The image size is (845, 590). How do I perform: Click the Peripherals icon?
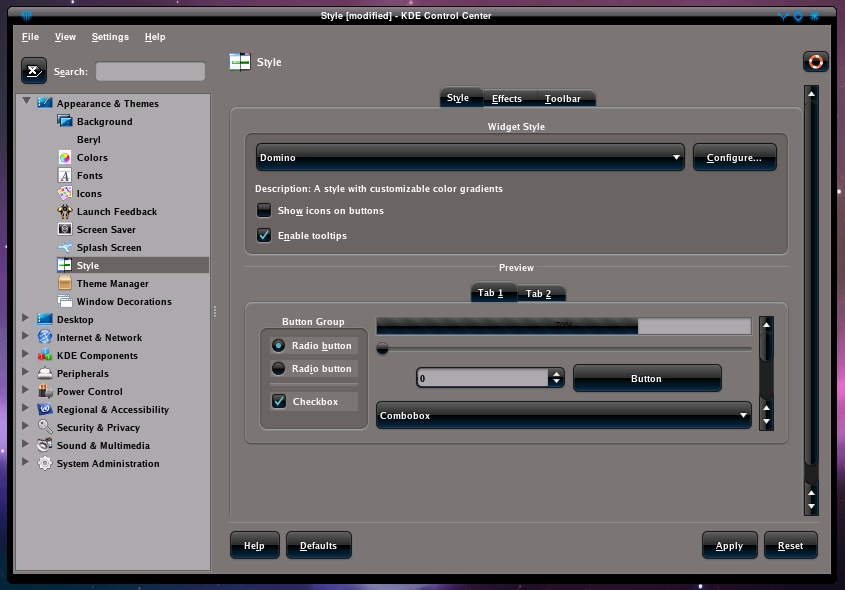coord(45,373)
